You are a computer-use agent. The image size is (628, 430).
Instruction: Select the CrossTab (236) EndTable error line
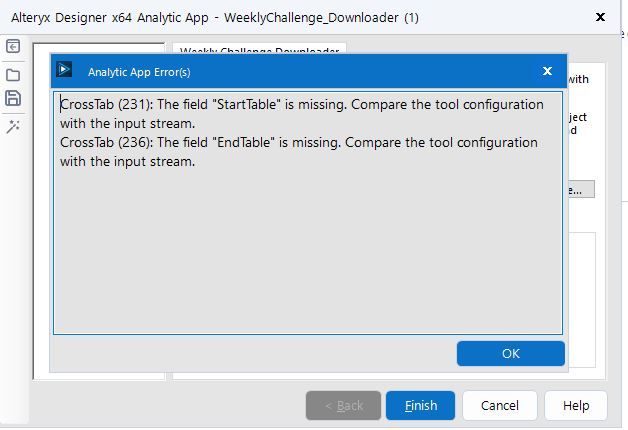298,152
